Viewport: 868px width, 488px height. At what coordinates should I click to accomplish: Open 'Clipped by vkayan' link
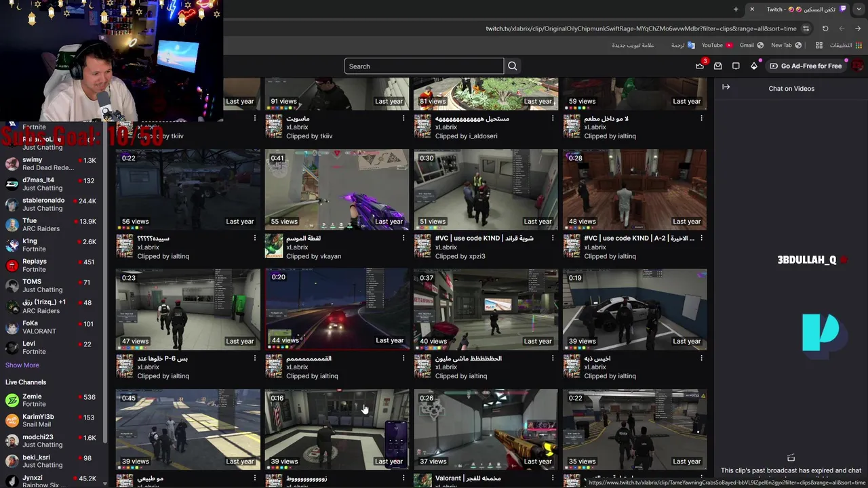pyautogui.click(x=313, y=256)
